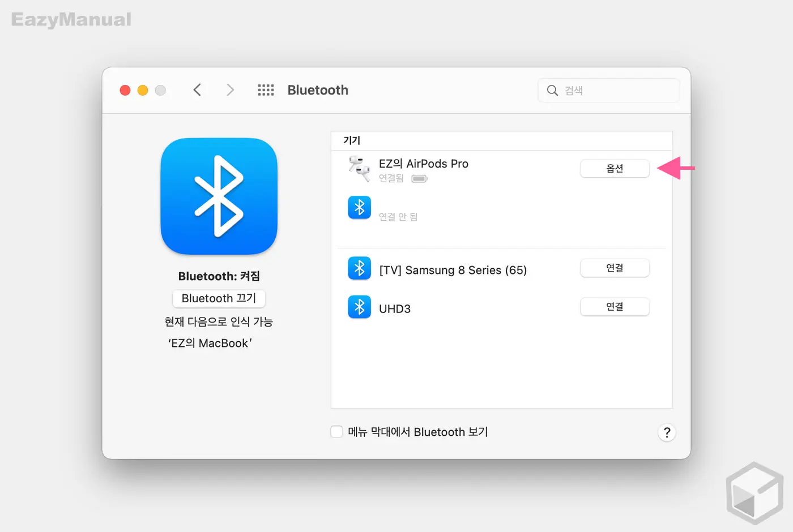This screenshot has height=532, width=793.
Task: Open help with the question mark
Action: tap(667, 432)
